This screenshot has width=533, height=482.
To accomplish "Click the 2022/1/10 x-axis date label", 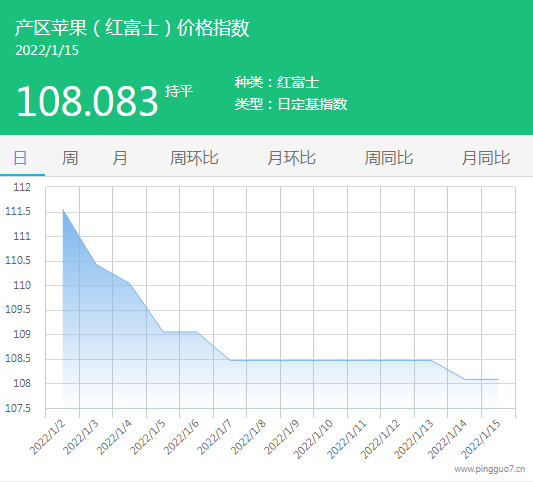I will [x=314, y=439].
